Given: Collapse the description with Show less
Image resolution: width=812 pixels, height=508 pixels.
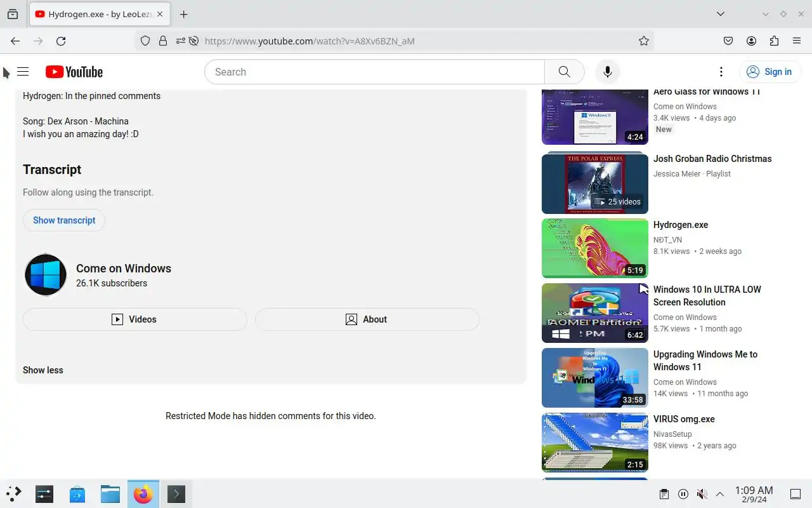Looking at the screenshot, I should 43,370.
